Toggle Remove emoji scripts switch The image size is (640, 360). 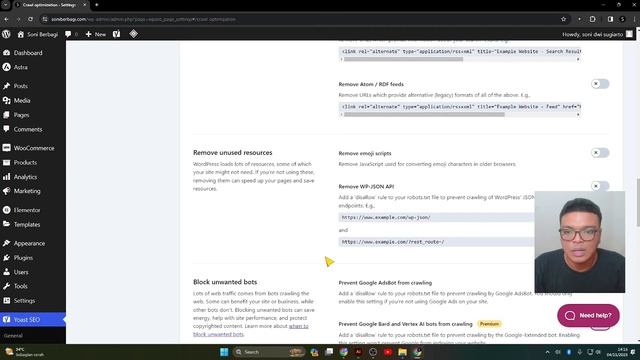click(600, 153)
